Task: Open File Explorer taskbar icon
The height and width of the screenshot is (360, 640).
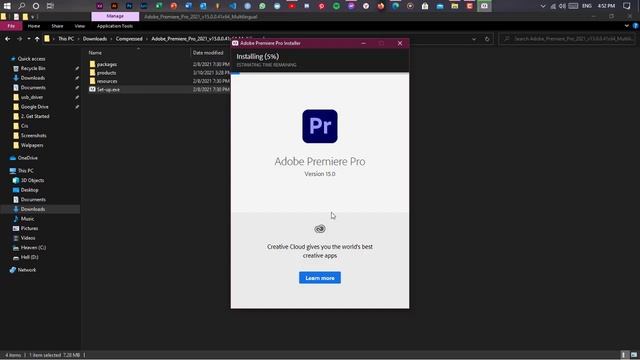Action: click(x=455, y=6)
